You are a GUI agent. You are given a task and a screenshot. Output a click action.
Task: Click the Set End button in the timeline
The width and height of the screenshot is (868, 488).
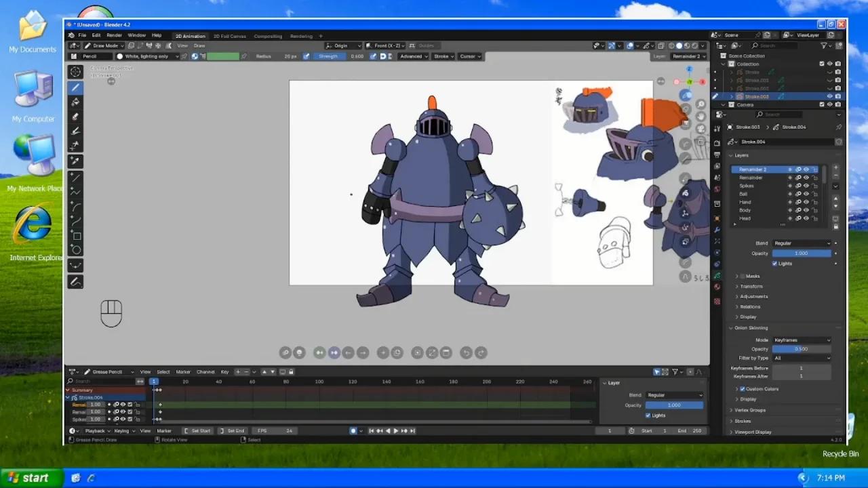[x=233, y=430]
